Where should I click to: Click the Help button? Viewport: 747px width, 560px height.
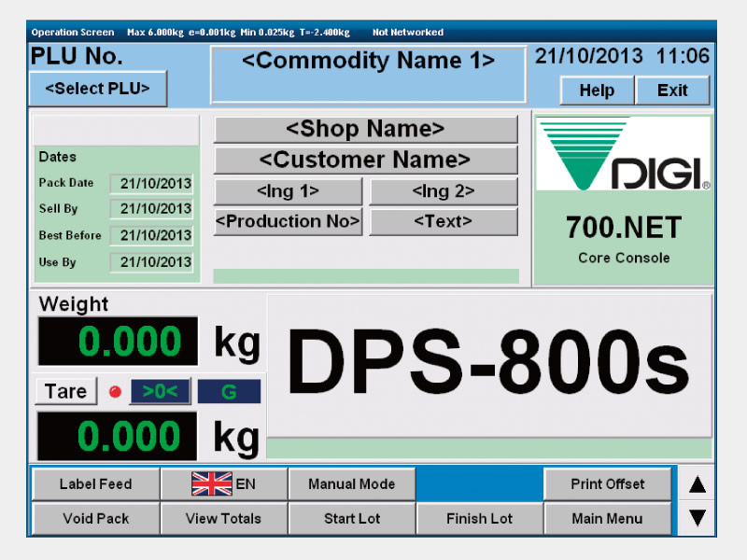coord(597,91)
